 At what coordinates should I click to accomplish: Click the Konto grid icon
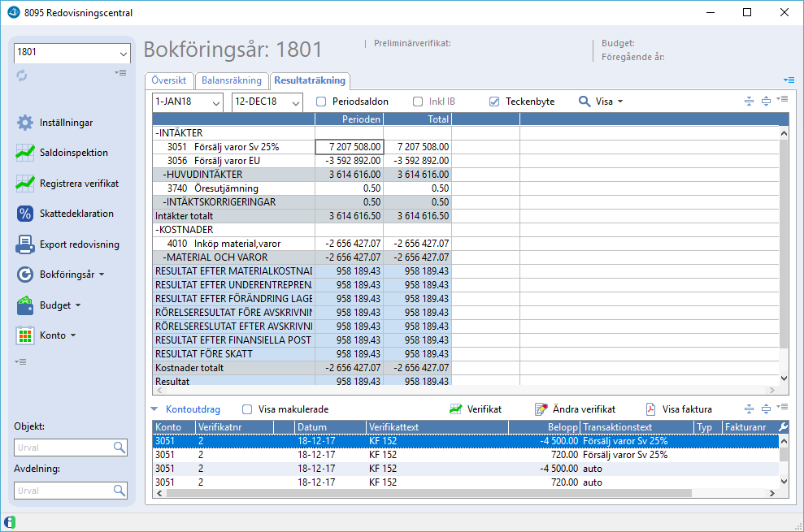(25, 335)
